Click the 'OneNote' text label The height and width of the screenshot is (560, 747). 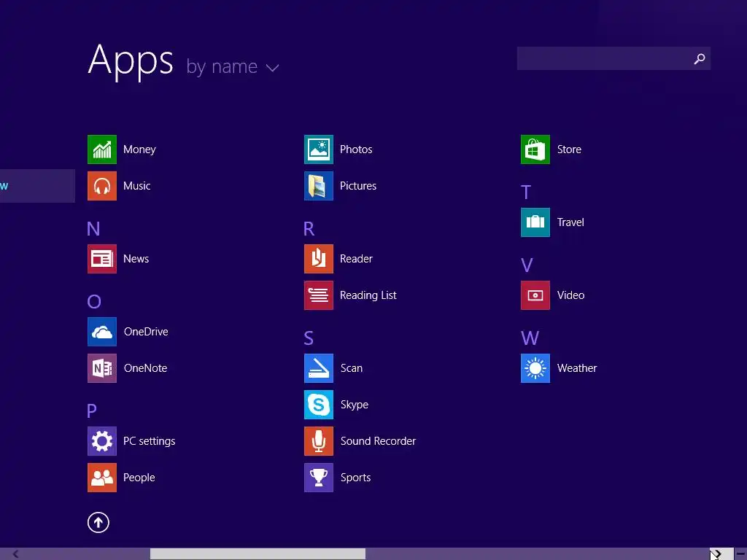(x=145, y=368)
